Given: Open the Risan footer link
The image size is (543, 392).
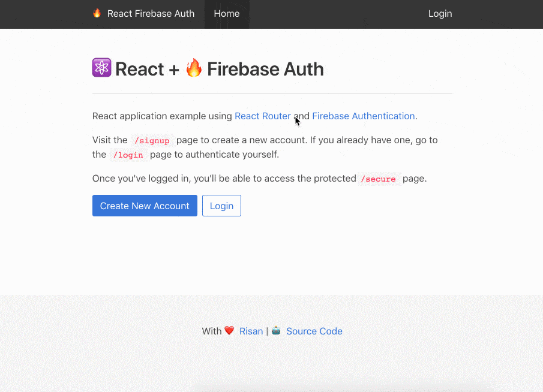Looking at the screenshot, I should (x=251, y=331).
